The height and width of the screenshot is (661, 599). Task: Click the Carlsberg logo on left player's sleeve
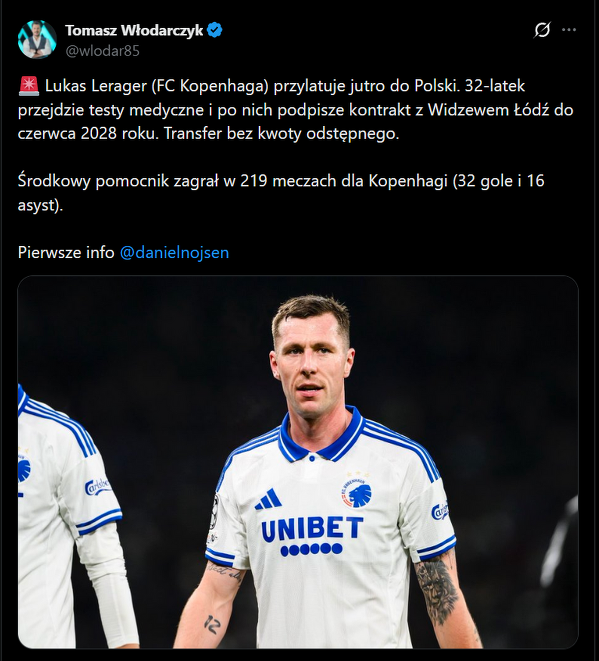98,486
